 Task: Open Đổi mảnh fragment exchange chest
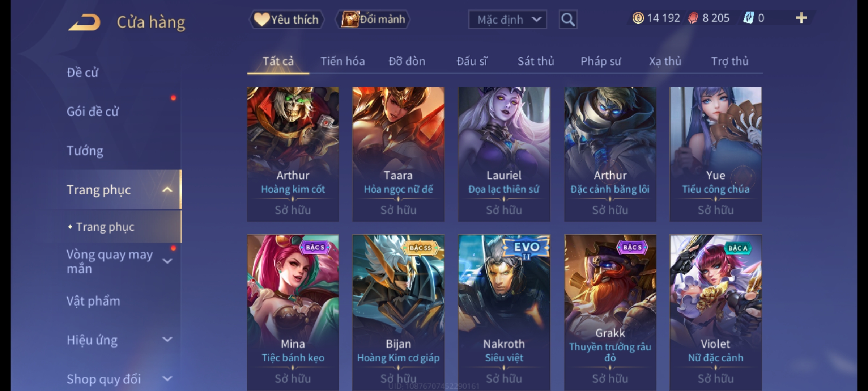pyautogui.click(x=373, y=20)
